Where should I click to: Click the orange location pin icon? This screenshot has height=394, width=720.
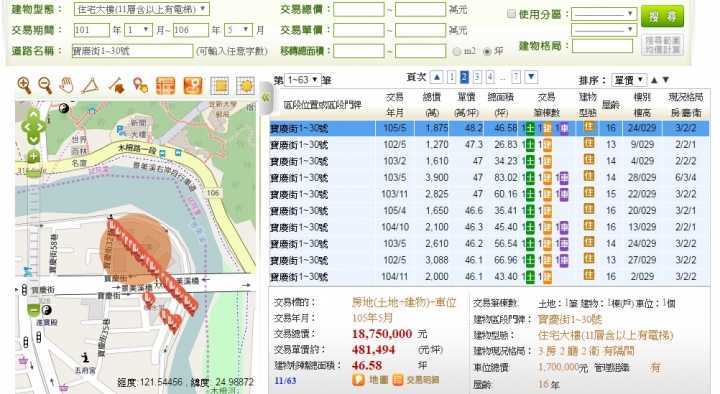tap(193, 86)
